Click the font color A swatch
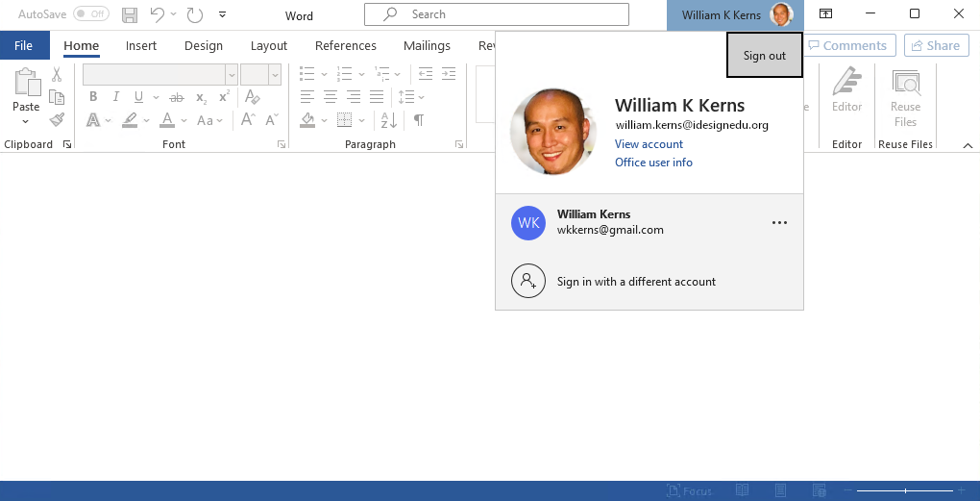Screen dimensions: 980x501 point(166,119)
